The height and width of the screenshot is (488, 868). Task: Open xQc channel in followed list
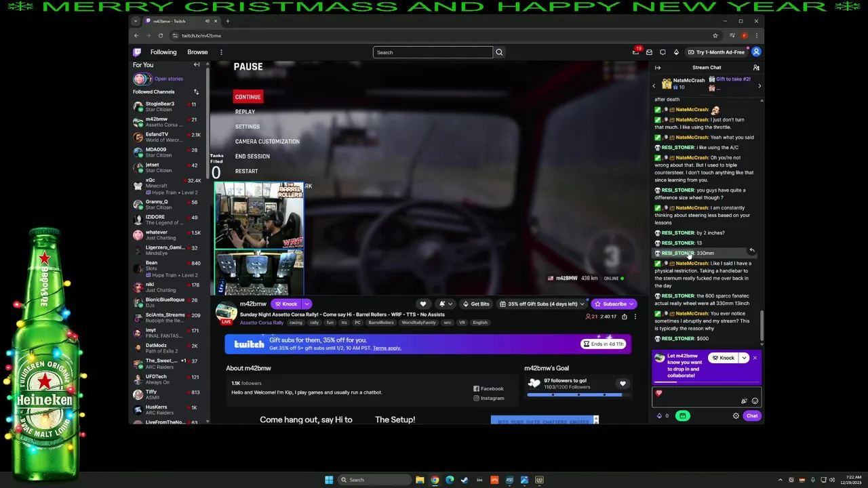click(167, 186)
